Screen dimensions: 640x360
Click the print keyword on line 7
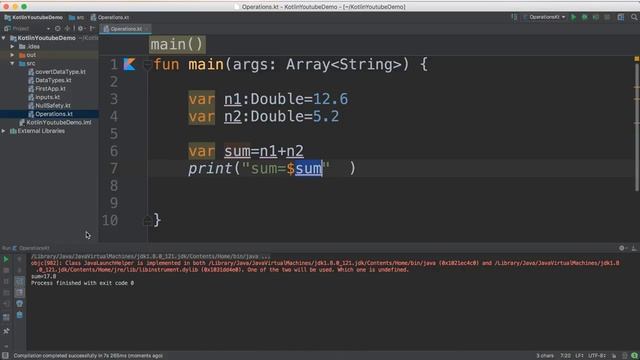[x=210, y=169]
